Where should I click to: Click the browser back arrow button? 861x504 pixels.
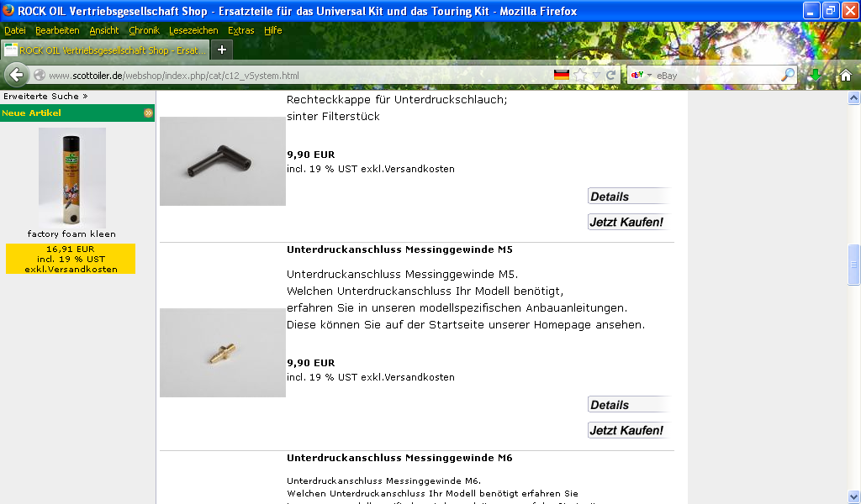[17, 75]
